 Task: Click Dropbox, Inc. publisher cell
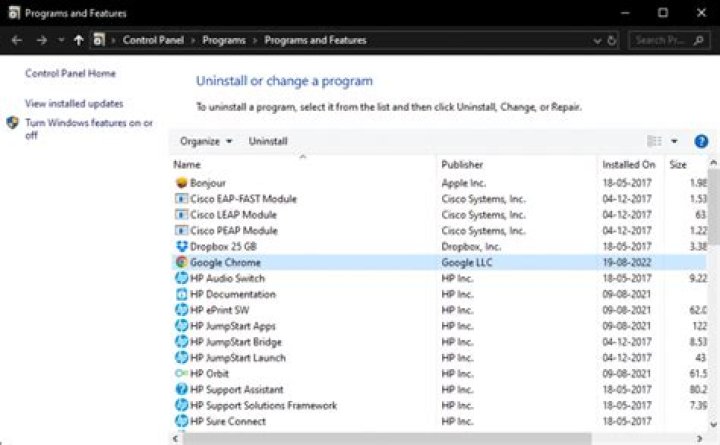pos(471,247)
